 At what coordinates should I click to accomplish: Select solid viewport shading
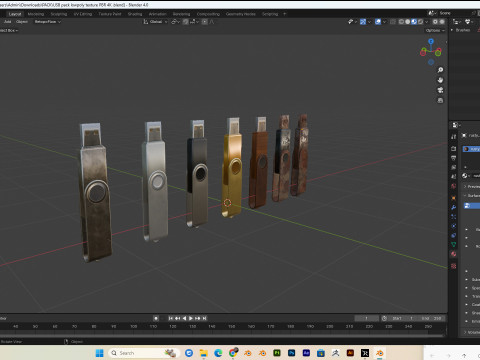point(408,22)
